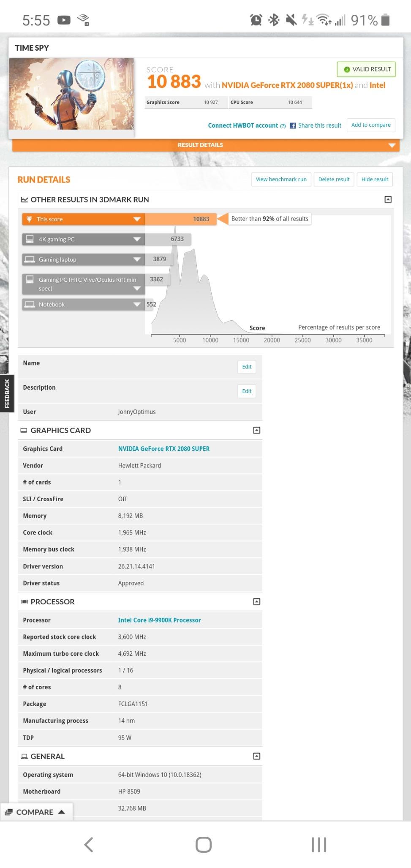
Task: Open the Gaming PC HTC Vive/Oculus Rift dropdown
Action: click(x=84, y=284)
